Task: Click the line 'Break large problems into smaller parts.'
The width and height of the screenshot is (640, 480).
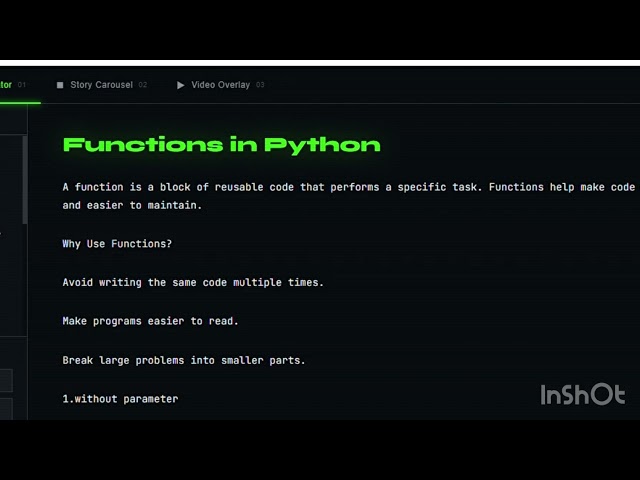Action: [184, 360]
